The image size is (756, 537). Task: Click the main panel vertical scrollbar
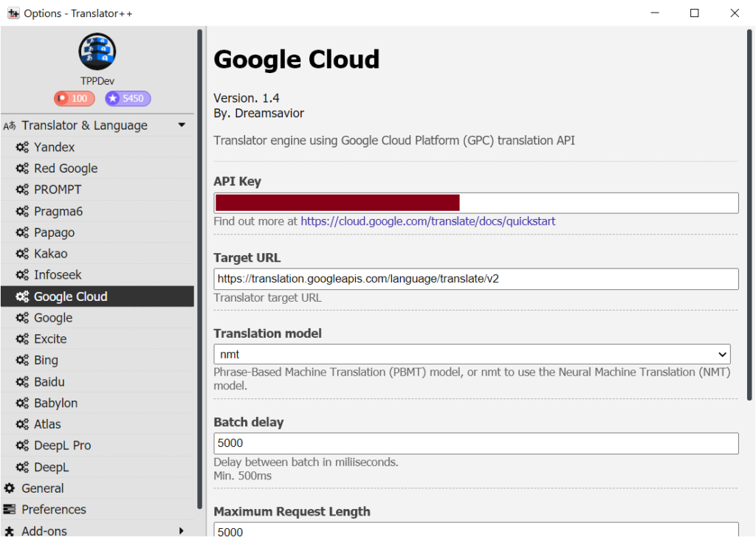coord(749,215)
